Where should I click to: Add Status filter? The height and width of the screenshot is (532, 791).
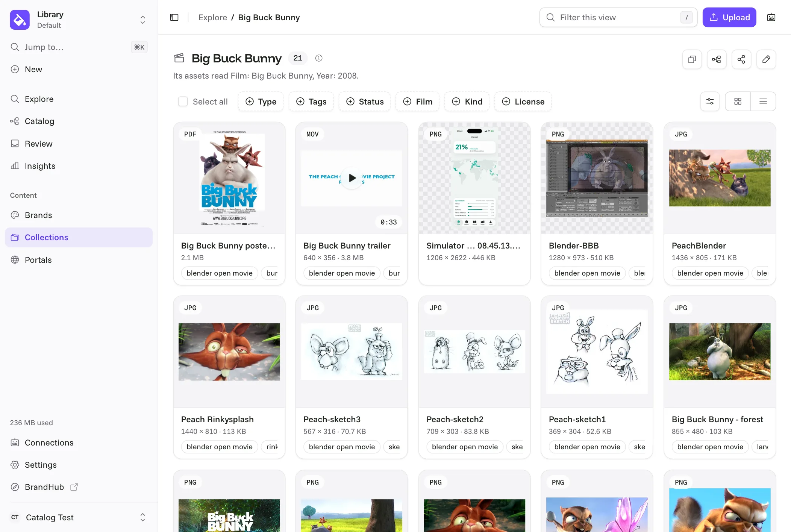point(365,102)
